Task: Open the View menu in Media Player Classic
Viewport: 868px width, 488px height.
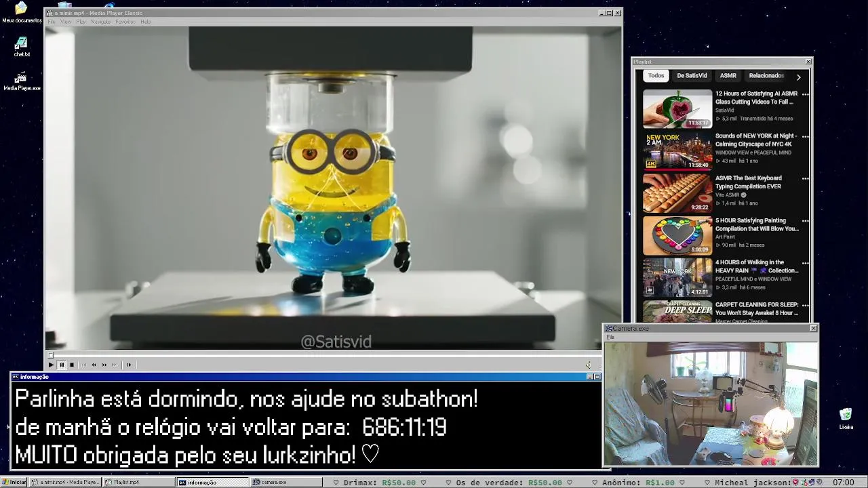Action: [x=66, y=22]
